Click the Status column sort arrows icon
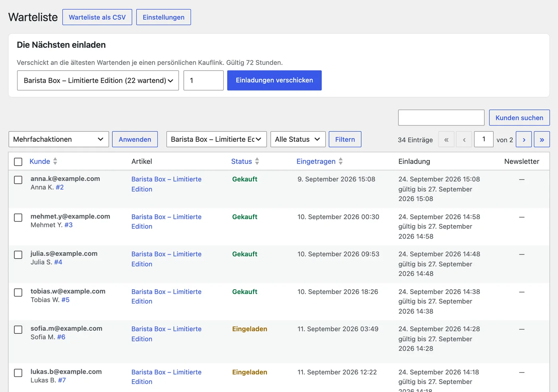This screenshot has width=558, height=392. tap(257, 161)
